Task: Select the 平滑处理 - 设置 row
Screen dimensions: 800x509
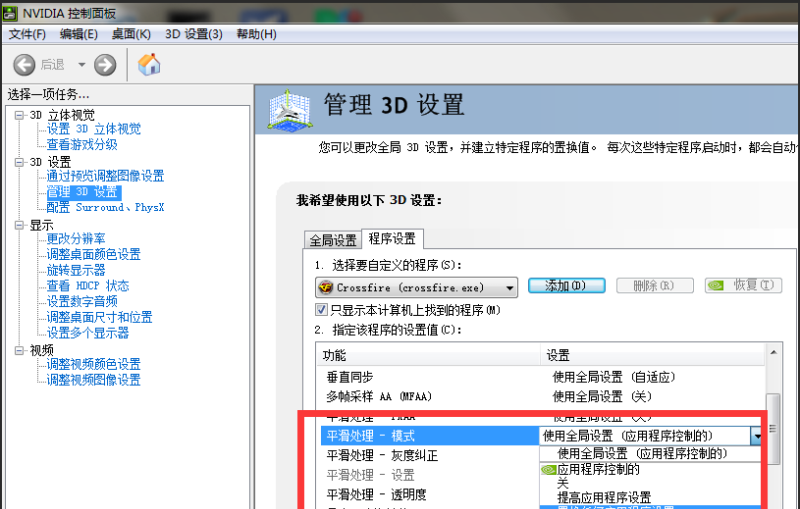Action: pyautogui.click(x=430, y=475)
